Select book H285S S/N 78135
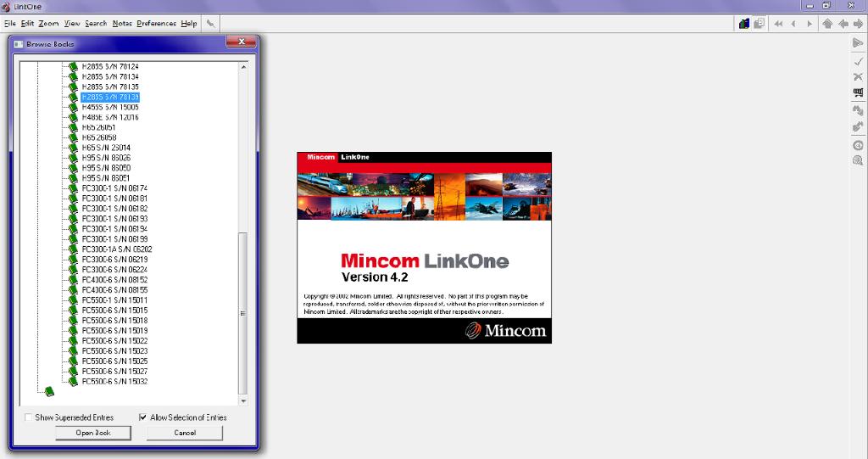This screenshot has height=459, width=868. (110, 87)
